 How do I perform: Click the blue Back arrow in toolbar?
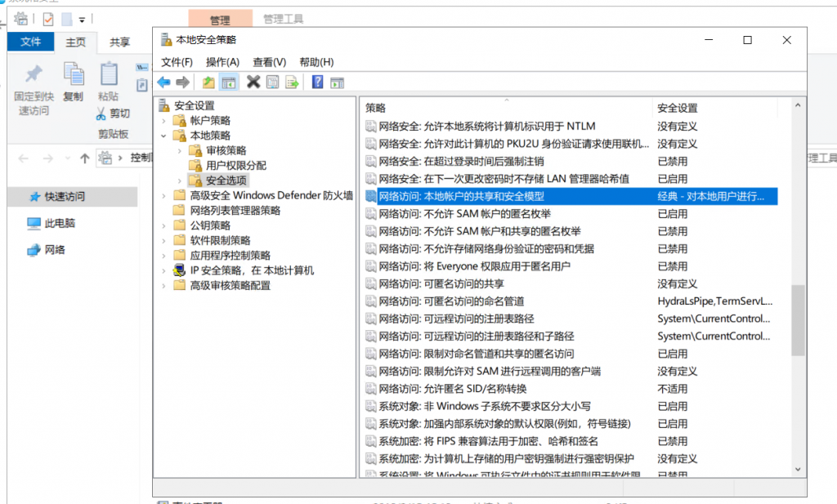coord(163,82)
